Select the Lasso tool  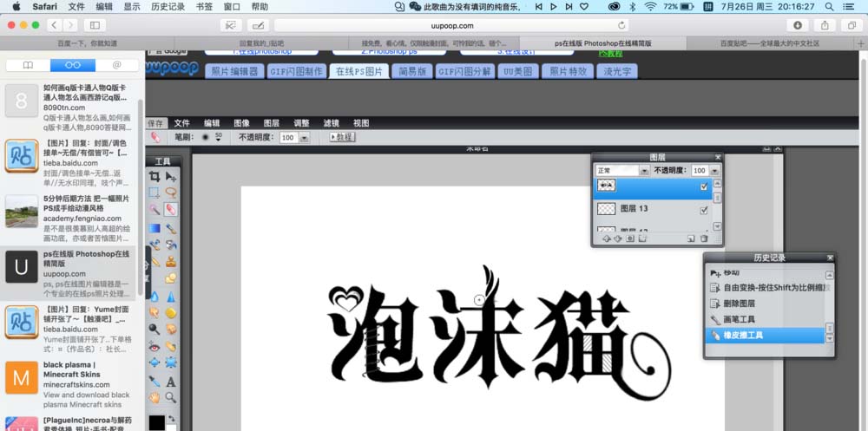click(171, 192)
